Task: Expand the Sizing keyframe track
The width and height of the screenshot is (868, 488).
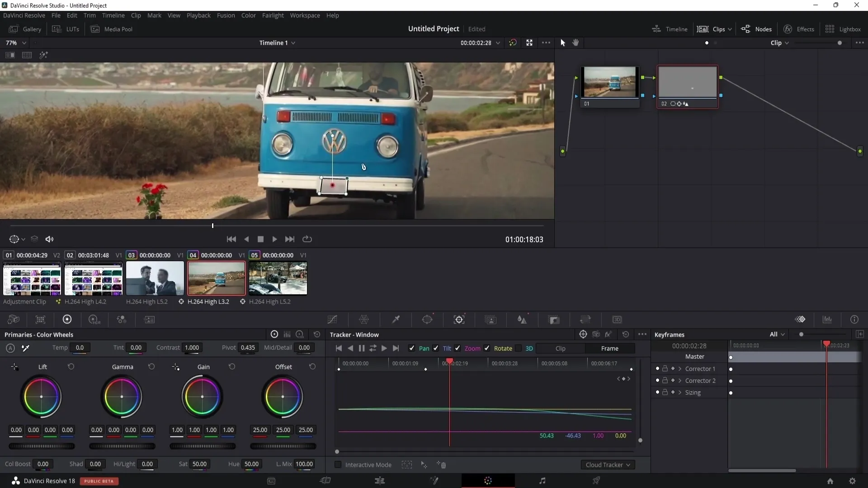Action: click(x=680, y=392)
